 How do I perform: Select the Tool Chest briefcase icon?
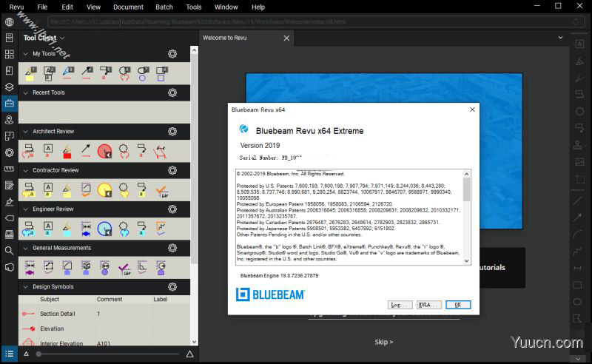click(x=10, y=103)
